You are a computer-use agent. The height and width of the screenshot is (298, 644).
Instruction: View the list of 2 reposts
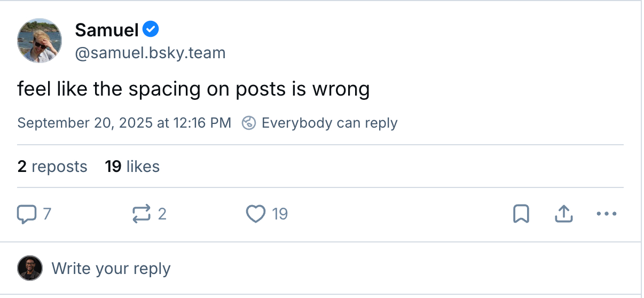click(x=52, y=167)
